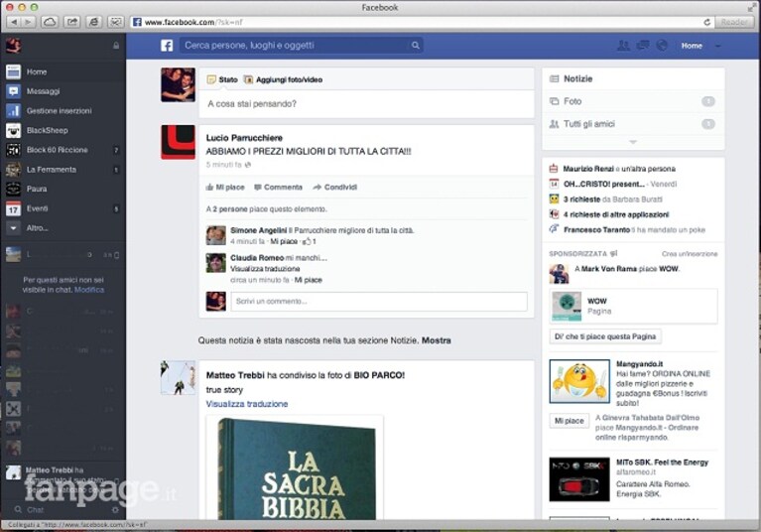The height and width of the screenshot is (532, 761).
Task: Expand the Altro... sidebar section
Action: [x=63, y=227]
